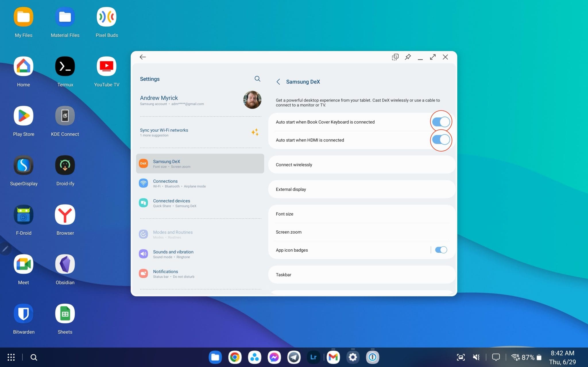The height and width of the screenshot is (367, 588).
Task: Toggle App icon badges off
Action: coord(440,250)
